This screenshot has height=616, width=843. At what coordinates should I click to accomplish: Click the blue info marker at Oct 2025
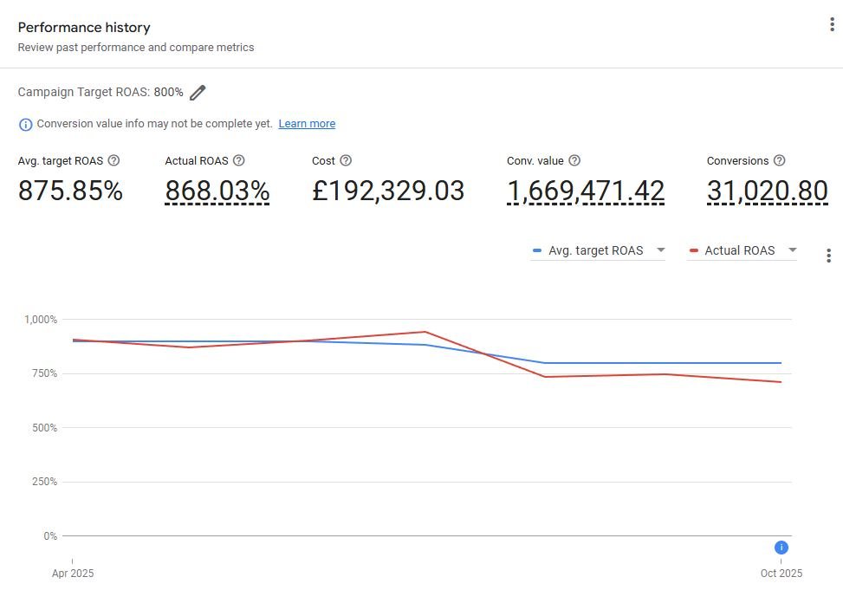(781, 548)
